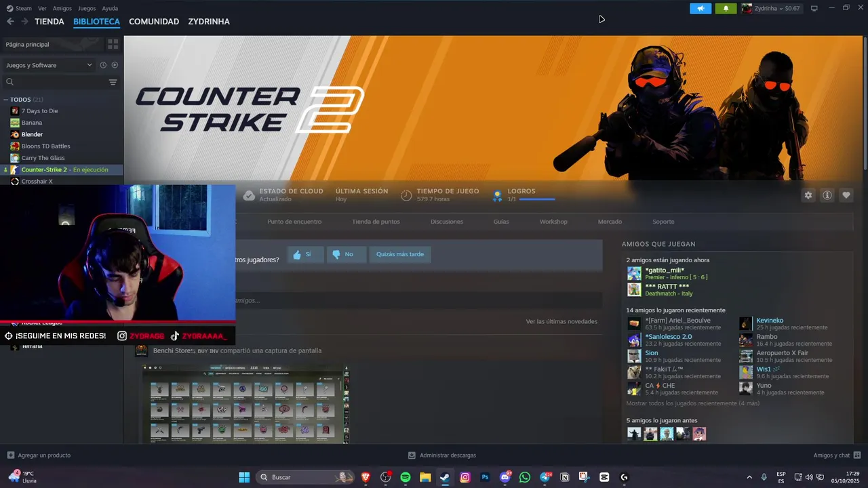Open LOGROS achievements section
The image size is (868, 488).
[521, 191]
